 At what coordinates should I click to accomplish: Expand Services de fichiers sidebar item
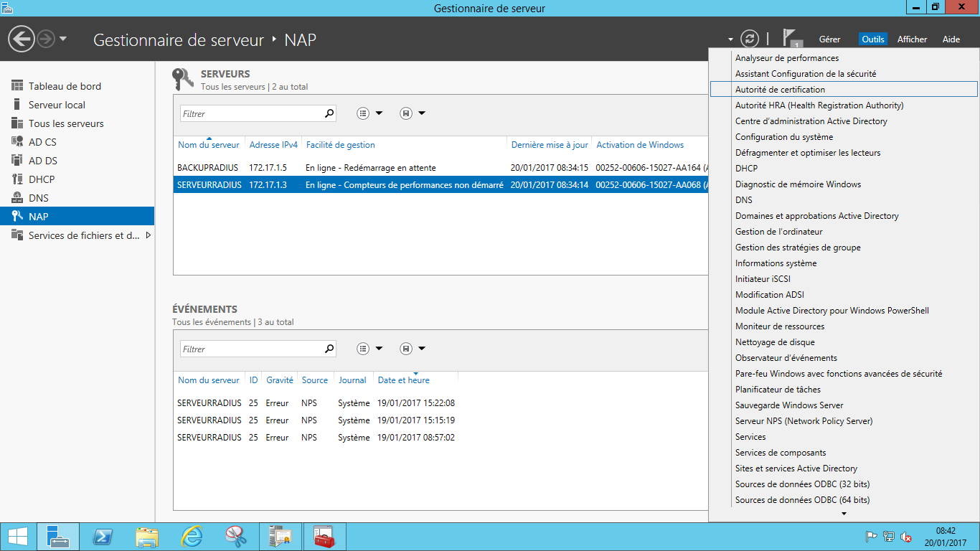click(x=149, y=235)
